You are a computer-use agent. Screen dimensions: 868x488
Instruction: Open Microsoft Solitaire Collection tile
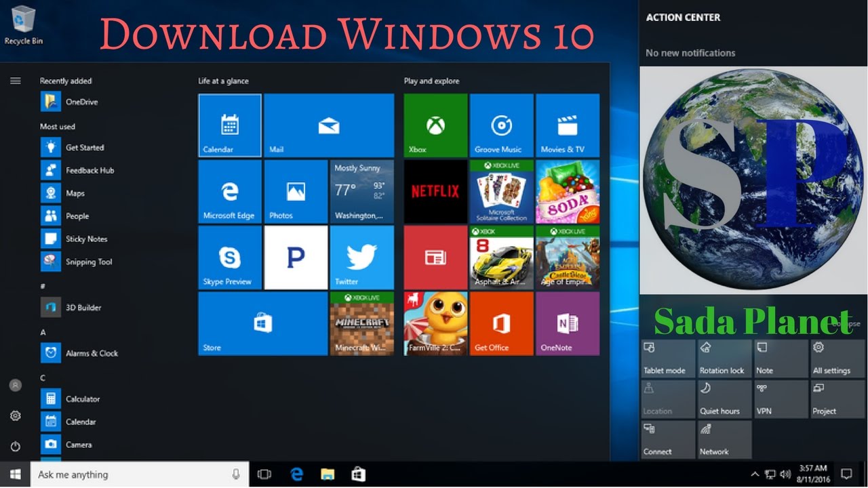pos(501,192)
